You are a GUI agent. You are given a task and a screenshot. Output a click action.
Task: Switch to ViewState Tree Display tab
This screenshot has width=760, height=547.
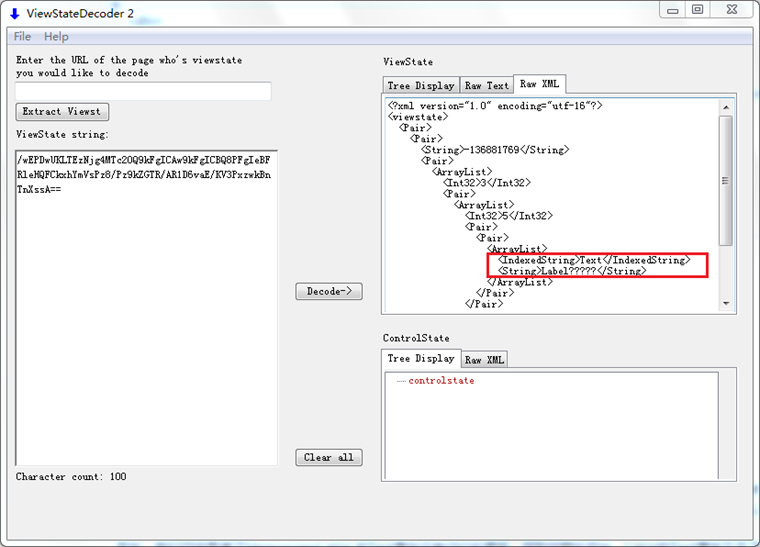point(421,85)
